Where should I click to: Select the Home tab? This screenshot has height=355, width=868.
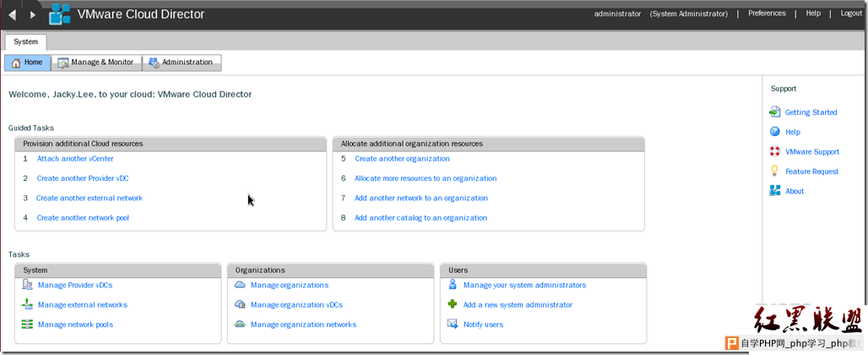pyautogui.click(x=28, y=63)
